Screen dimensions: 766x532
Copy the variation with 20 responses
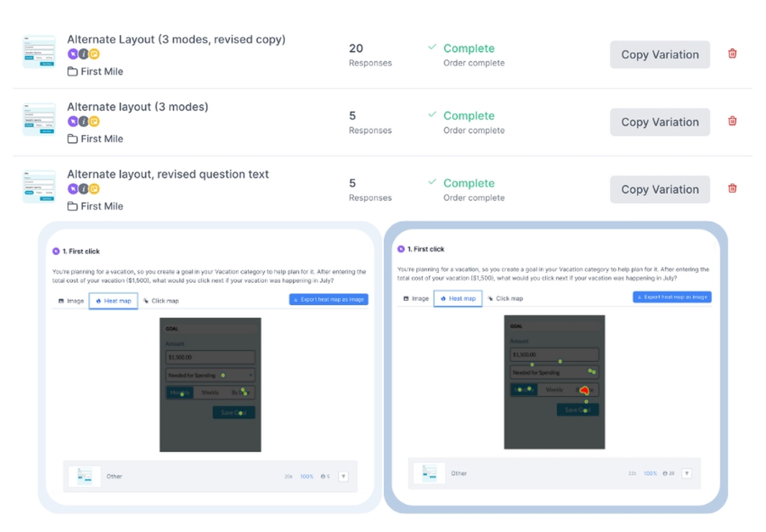tap(660, 54)
